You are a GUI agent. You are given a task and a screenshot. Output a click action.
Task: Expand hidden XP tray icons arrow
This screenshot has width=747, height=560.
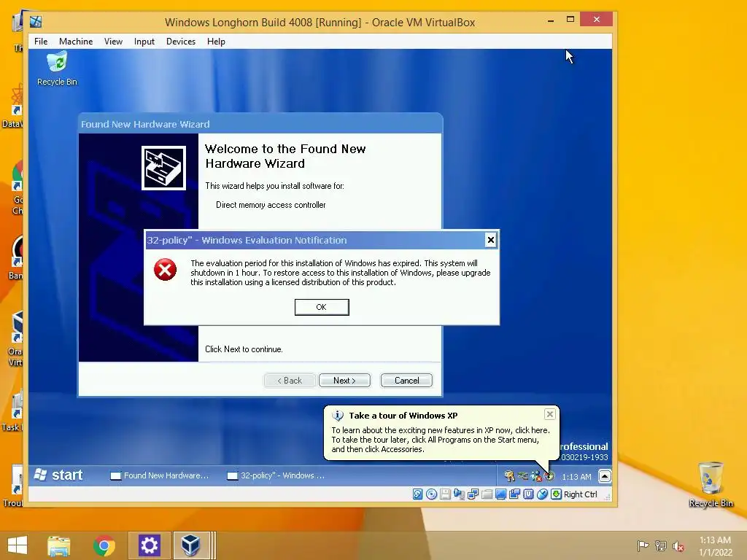(605, 476)
